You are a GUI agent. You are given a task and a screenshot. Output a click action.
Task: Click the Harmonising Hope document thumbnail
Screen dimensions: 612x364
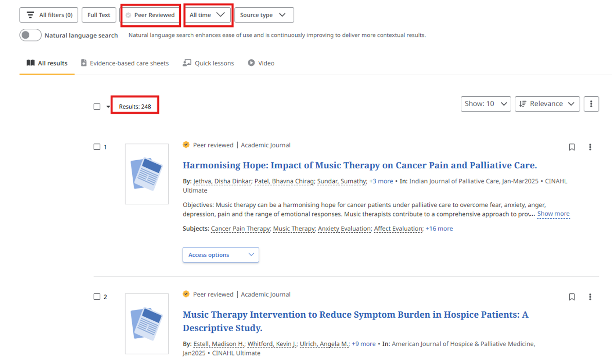(x=147, y=174)
